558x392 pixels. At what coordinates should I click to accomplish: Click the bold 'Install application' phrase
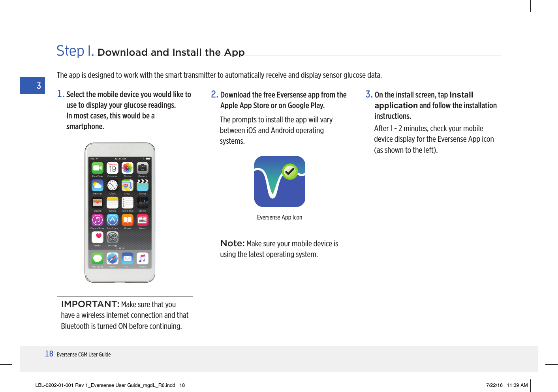pyautogui.click(x=424, y=100)
